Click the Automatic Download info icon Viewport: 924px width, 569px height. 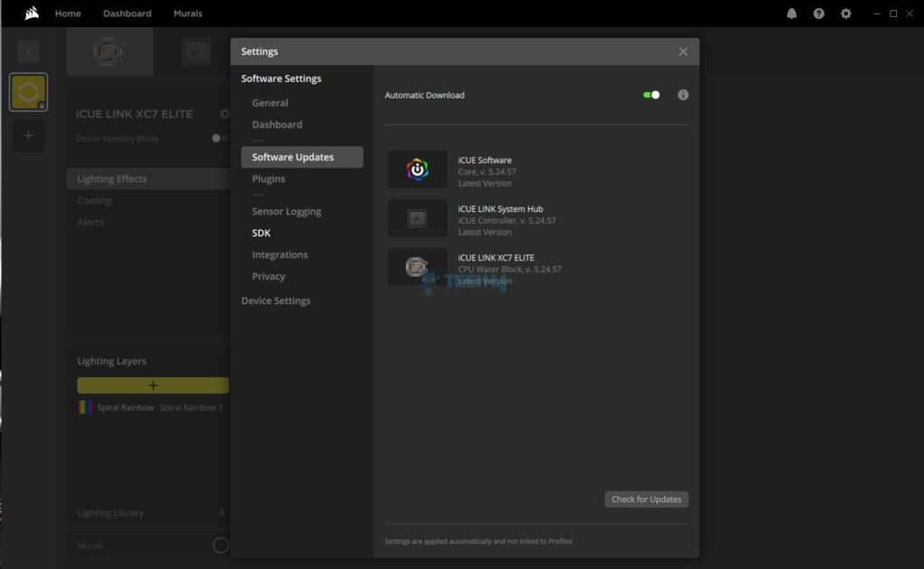tap(683, 95)
